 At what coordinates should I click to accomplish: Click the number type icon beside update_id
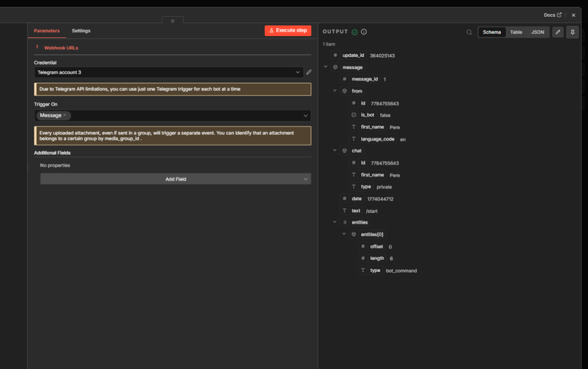(336, 55)
